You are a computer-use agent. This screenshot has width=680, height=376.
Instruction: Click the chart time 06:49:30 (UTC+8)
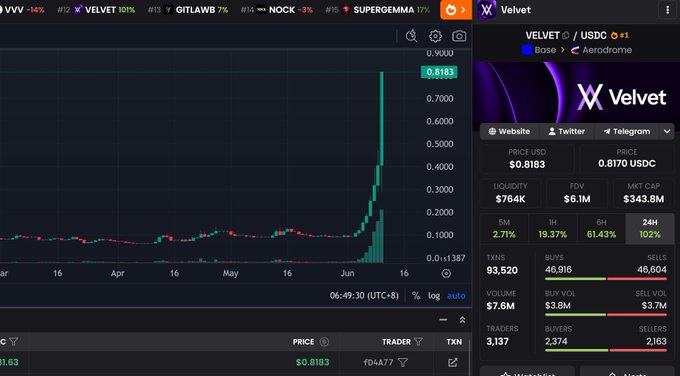364,296
